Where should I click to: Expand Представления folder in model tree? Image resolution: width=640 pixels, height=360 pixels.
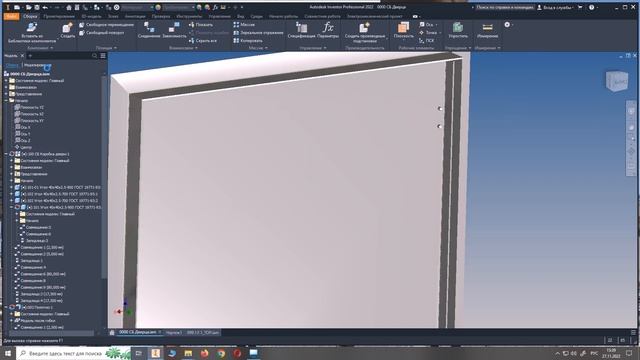pos(6,94)
